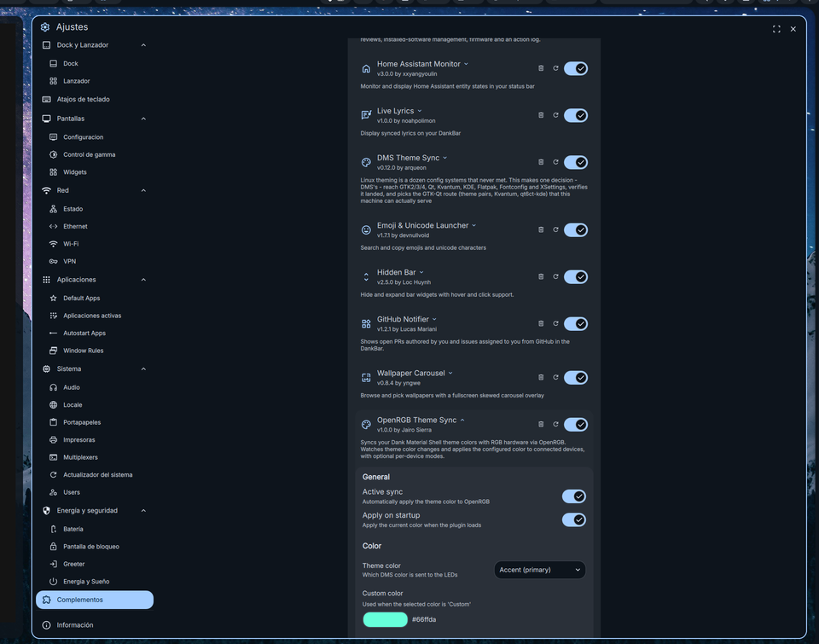Click the GitHub Notifier widgets icon
Screen dimensions: 819x644
click(366, 324)
